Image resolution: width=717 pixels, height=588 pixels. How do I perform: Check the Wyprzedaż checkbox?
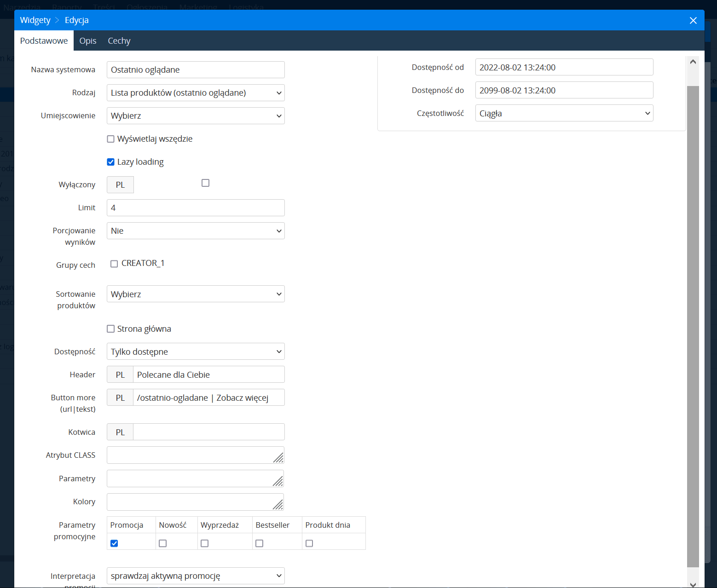[205, 543]
